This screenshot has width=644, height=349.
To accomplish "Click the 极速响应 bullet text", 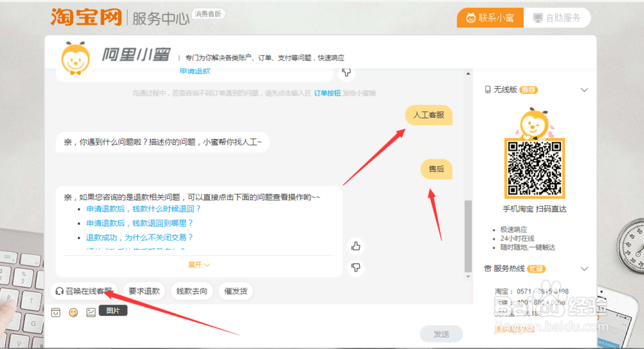I will (513, 229).
